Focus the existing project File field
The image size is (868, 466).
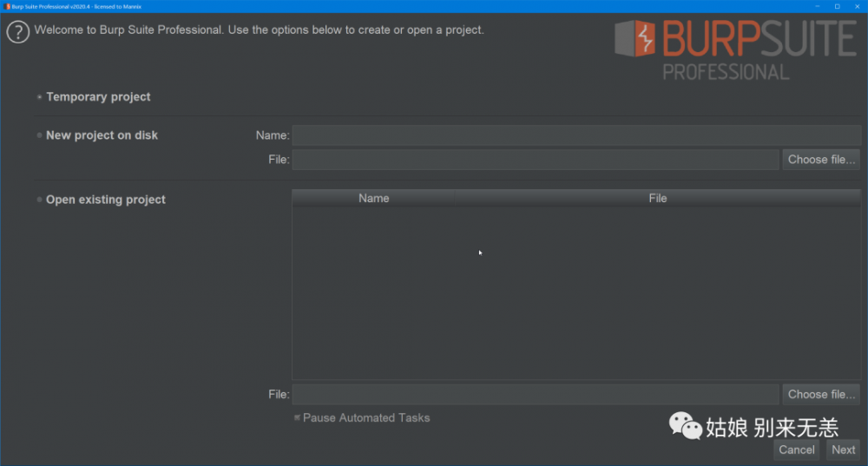point(536,395)
